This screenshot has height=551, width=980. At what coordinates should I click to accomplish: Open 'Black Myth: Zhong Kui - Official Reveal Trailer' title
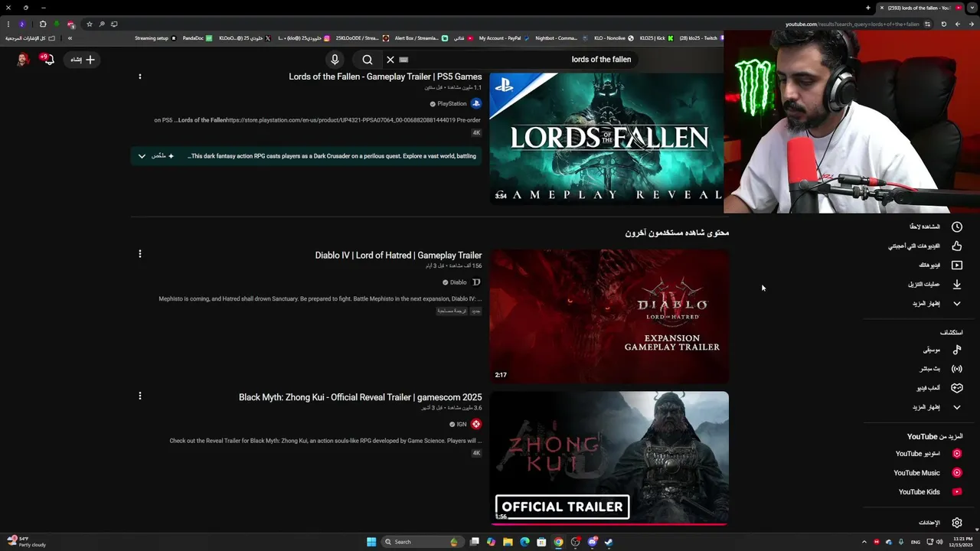(360, 397)
